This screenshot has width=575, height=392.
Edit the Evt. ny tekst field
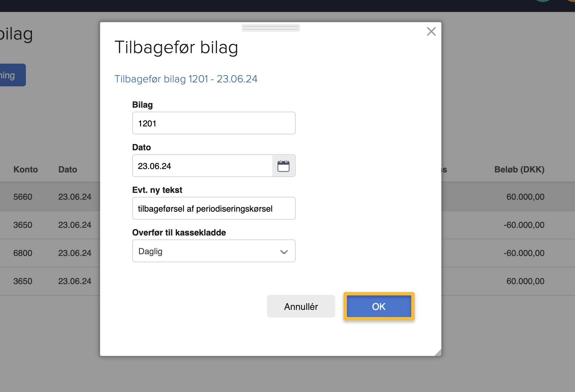click(214, 208)
